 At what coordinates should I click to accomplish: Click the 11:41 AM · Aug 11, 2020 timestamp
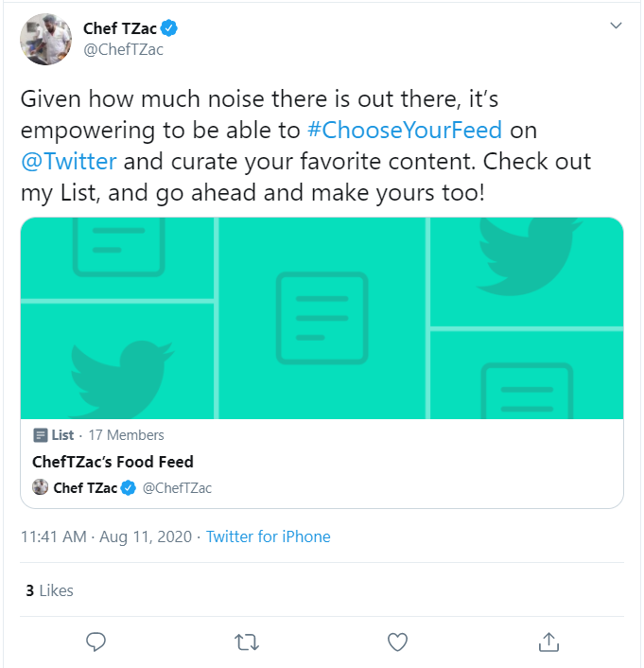pyautogui.click(x=106, y=536)
